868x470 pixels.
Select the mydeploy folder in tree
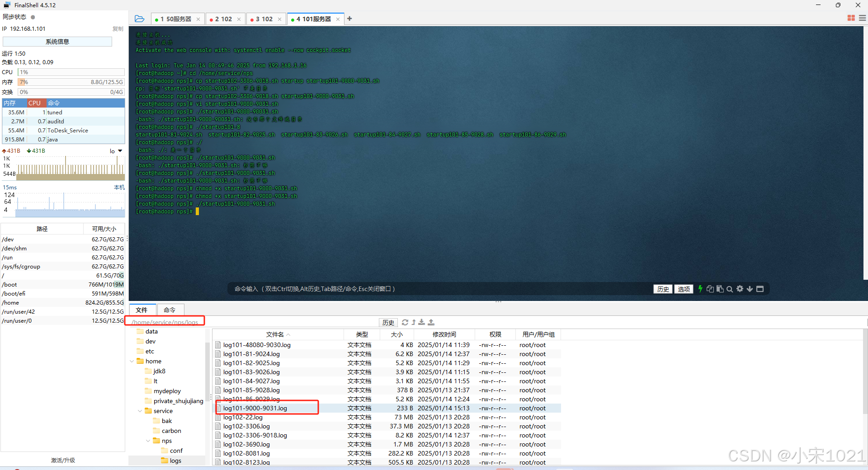click(x=163, y=391)
